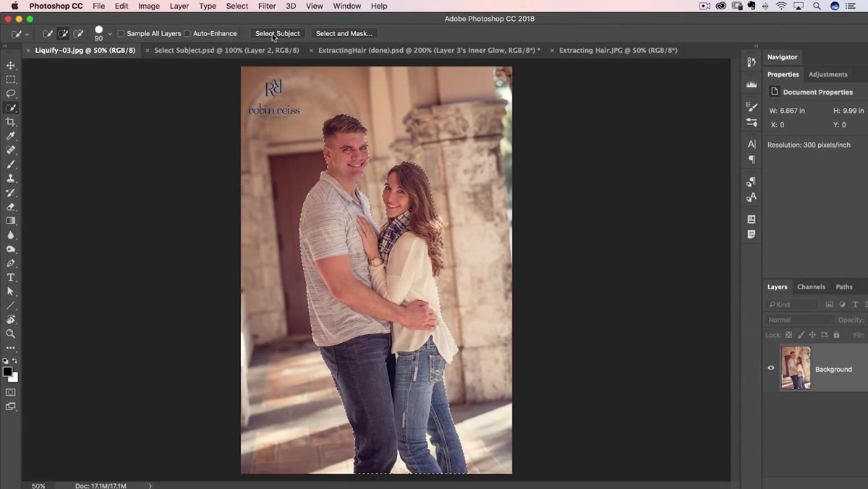The height and width of the screenshot is (489, 868).
Task: Select the Healing Brush tool
Action: point(11,150)
